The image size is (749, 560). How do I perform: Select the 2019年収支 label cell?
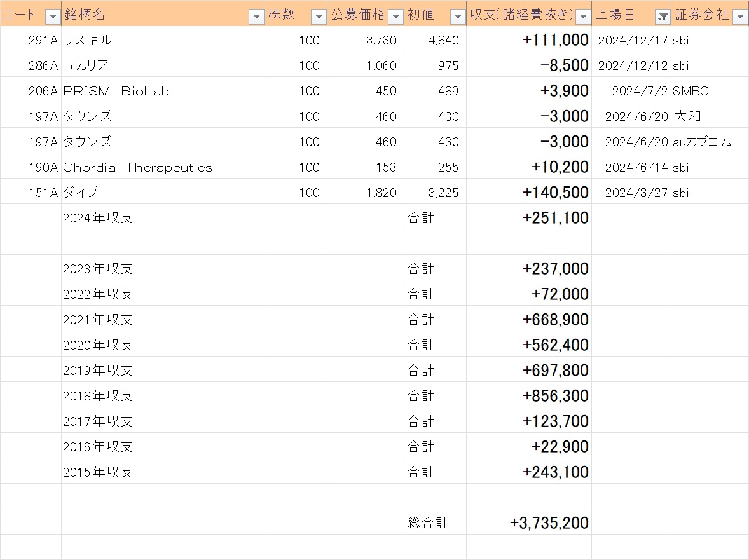pos(163,369)
